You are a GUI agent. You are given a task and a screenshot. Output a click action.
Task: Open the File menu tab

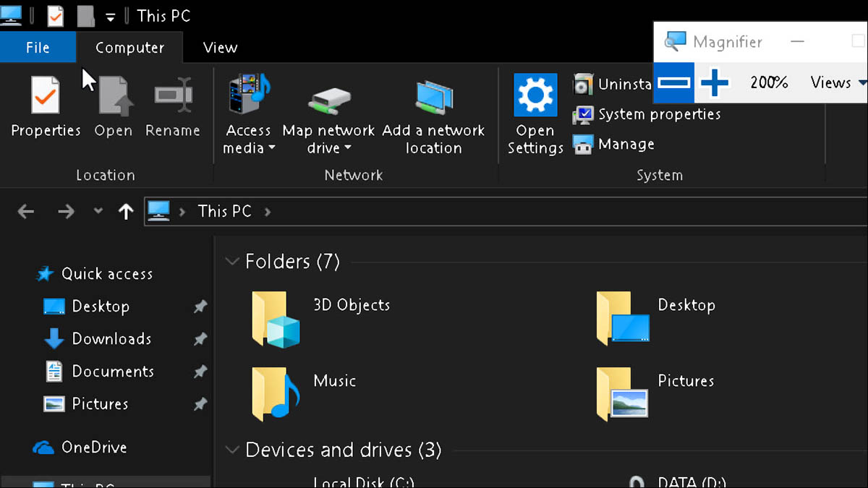point(38,48)
